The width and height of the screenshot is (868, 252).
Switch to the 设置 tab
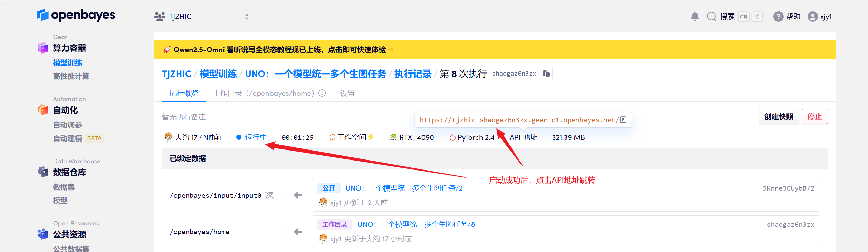click(347, 93)
